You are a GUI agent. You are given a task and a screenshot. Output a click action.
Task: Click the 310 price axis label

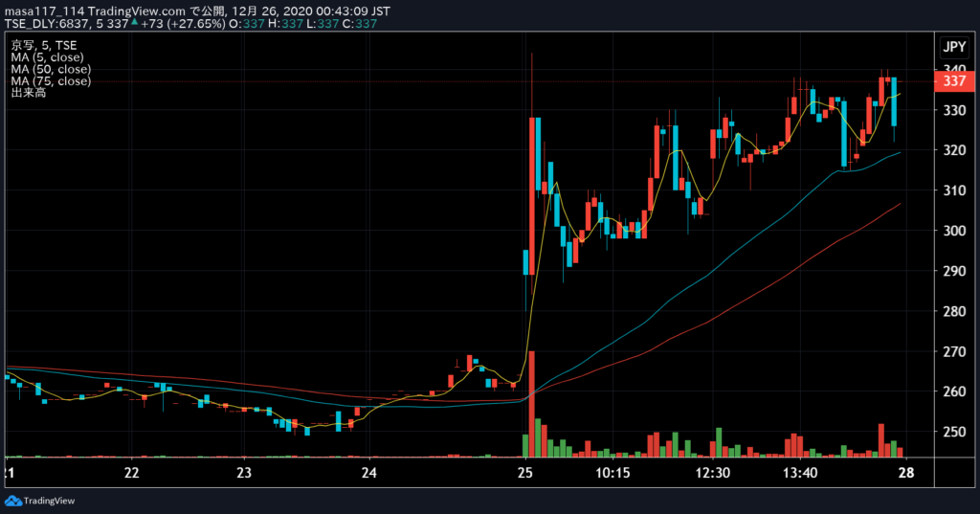[954, 190]
